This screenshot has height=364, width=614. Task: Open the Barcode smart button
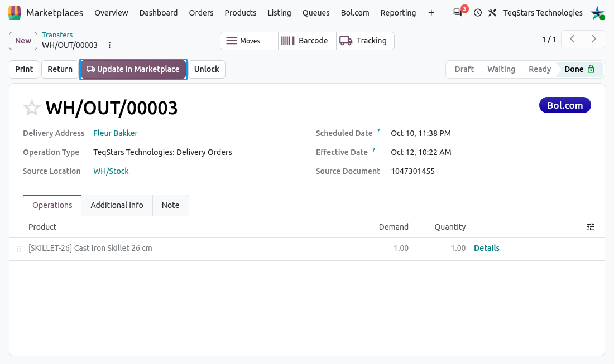coord(307,41)
